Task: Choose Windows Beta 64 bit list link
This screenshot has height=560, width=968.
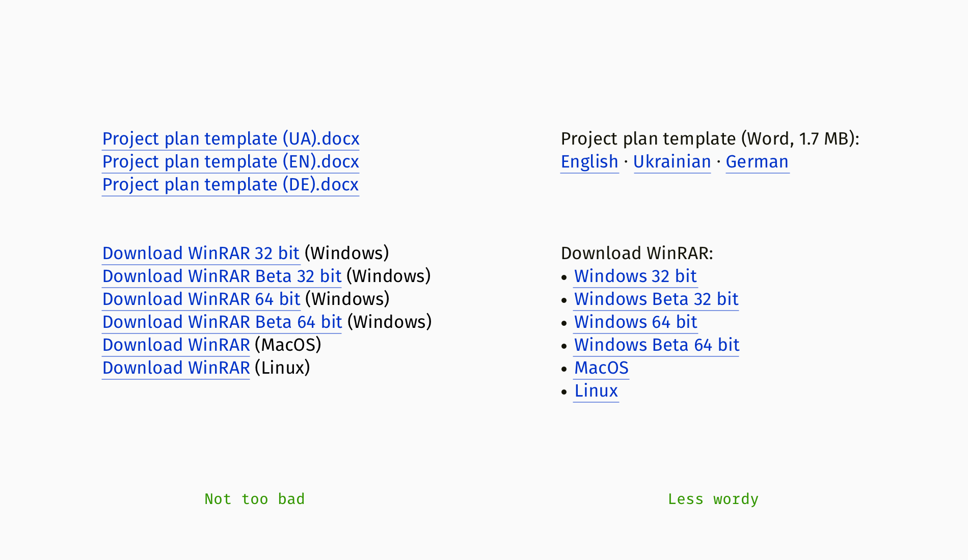Action: coord(657,345)
